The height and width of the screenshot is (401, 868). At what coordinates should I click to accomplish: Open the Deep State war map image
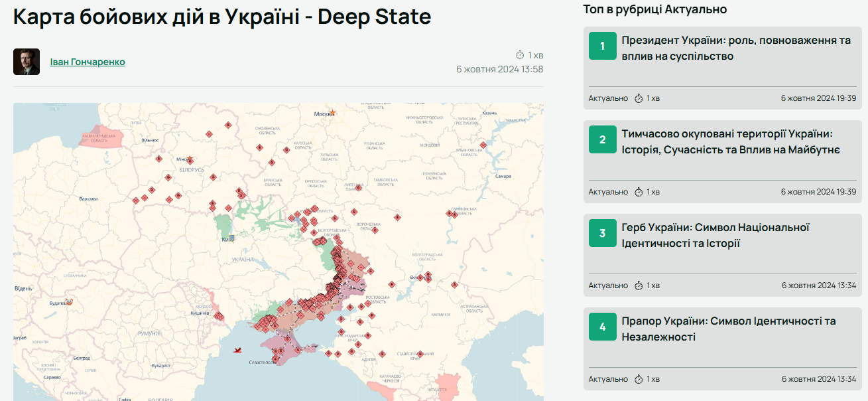tap(279, 252)
